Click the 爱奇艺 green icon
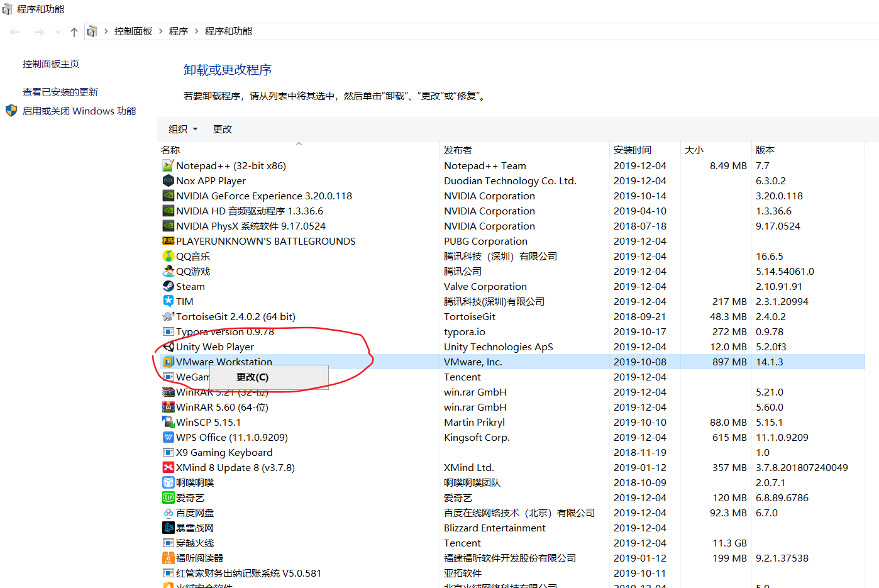 169,497
